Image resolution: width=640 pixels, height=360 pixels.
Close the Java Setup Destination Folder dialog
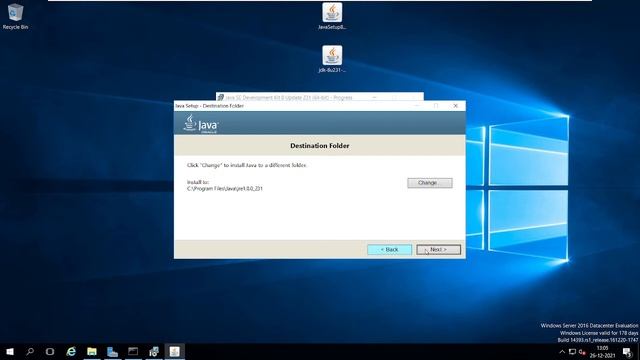(456, 106)
